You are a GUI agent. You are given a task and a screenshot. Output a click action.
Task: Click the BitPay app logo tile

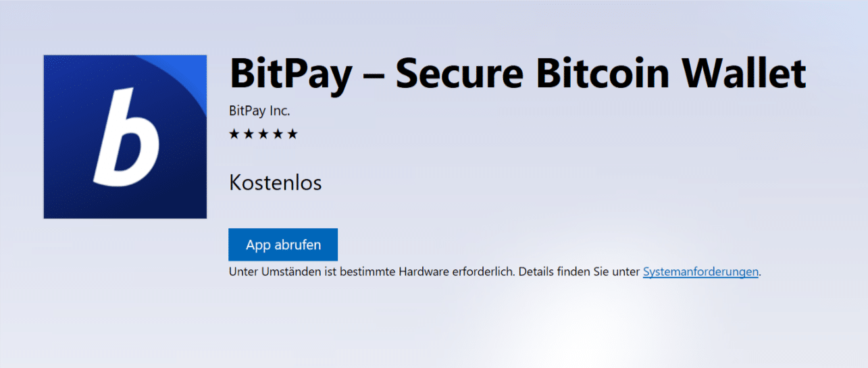(x=125, y=137)
